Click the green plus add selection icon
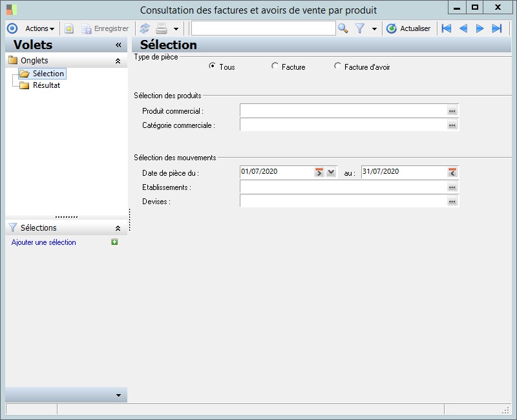 [x=114, y=242]
